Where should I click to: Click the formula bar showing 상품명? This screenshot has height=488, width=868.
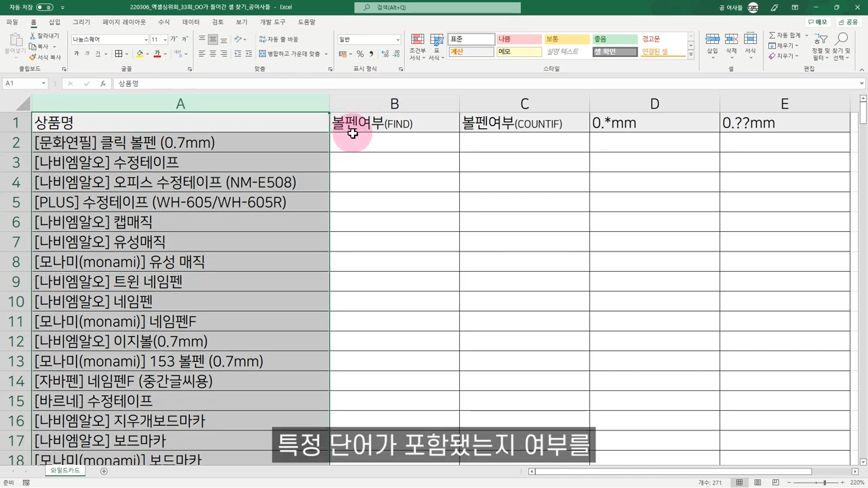point(487,83)
